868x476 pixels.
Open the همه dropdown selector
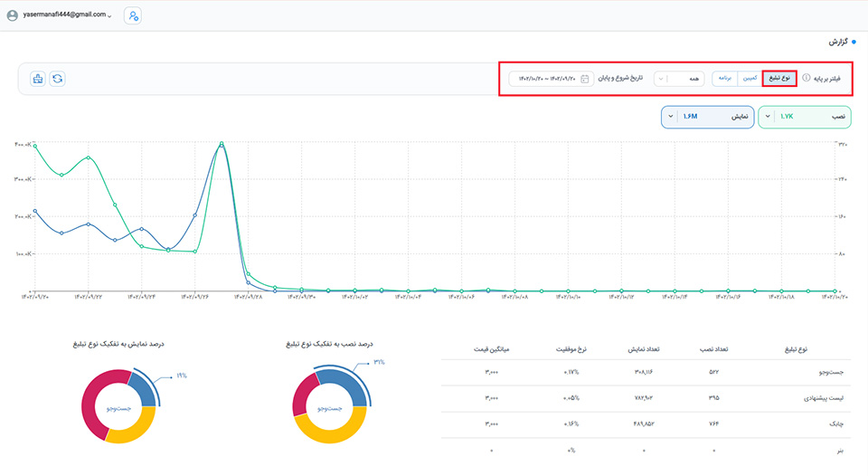(678, 79)
